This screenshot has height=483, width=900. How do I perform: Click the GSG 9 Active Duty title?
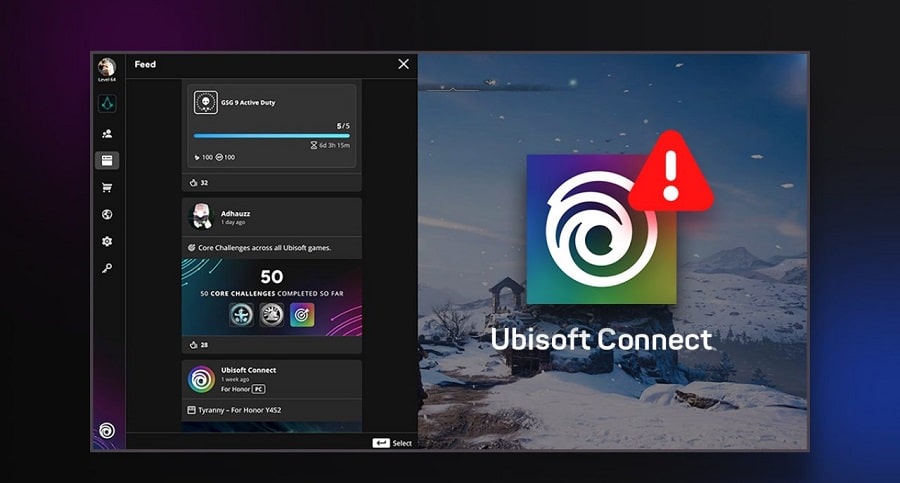pyautogui.click(x=248, y=102)
